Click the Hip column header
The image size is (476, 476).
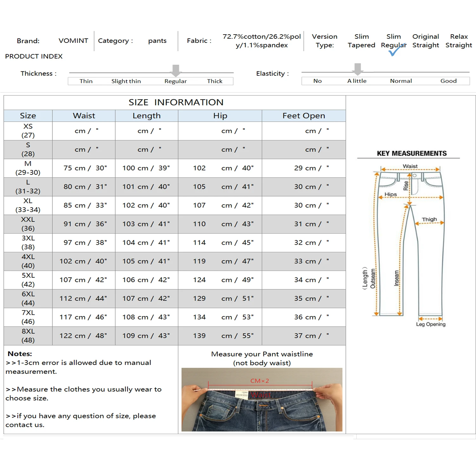220,116
